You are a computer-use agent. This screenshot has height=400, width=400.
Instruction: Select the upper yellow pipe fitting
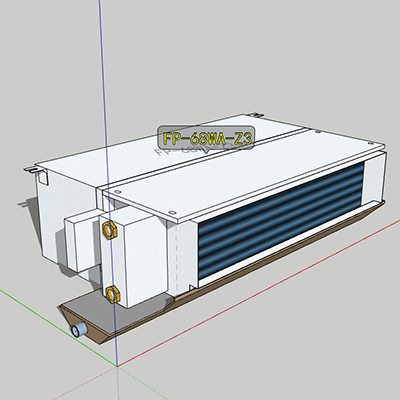tap(109, 230)
